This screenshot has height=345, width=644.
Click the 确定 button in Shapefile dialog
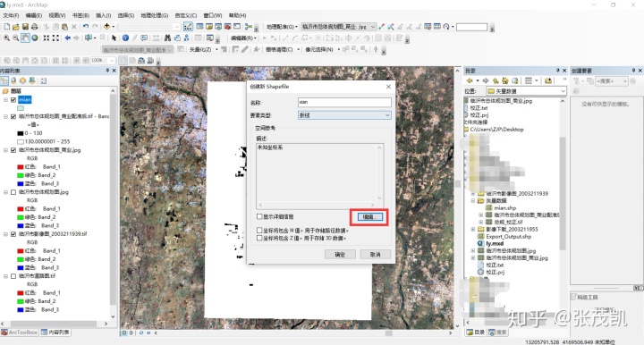[x=340, y=255]
